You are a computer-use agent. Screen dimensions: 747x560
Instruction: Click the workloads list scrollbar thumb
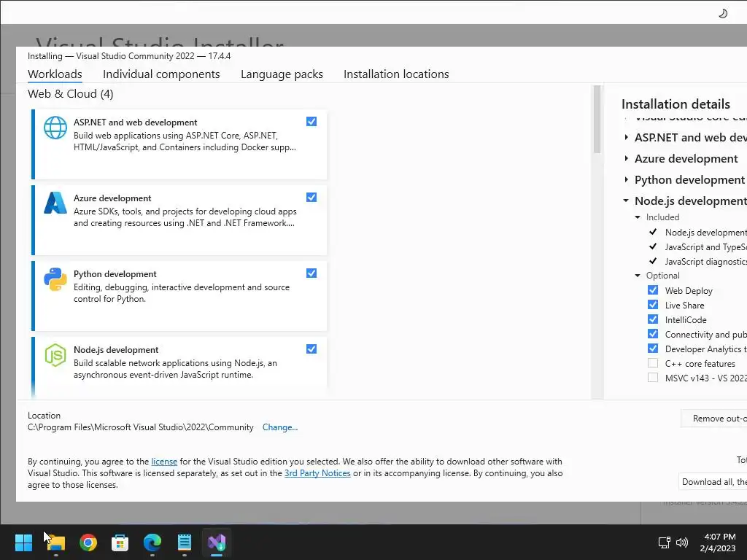tap(597, 120)
